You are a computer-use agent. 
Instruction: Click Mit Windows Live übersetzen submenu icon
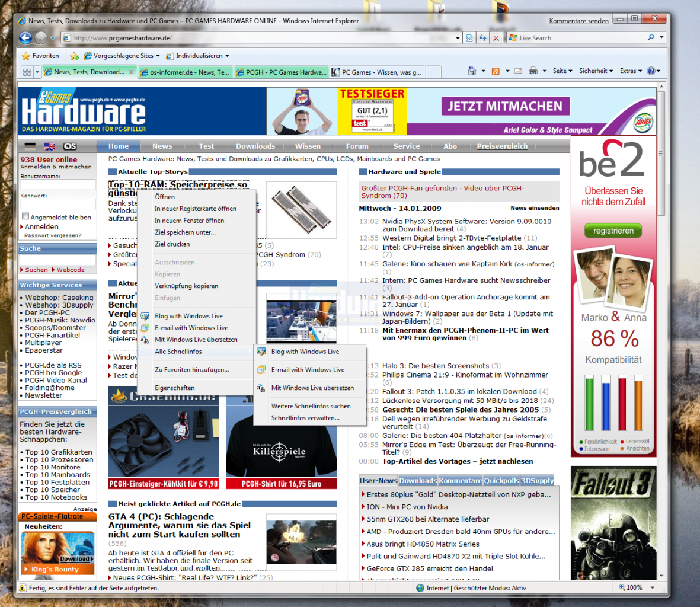pos(261,388)
